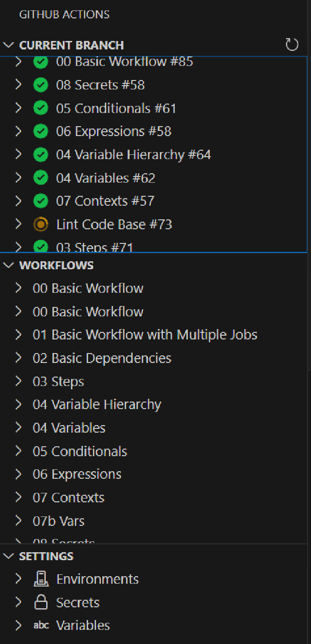Expand 01 Basic Workflow with Multiple Jobs
The height and width of the screenshot is (644, 311).
(18, 335)
